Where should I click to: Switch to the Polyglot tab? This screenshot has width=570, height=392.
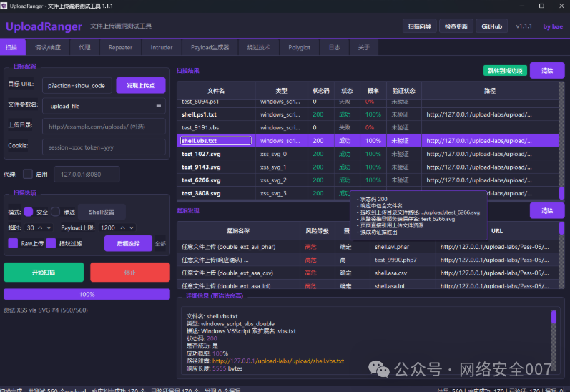pyautogui.click(x=299, y=47)
